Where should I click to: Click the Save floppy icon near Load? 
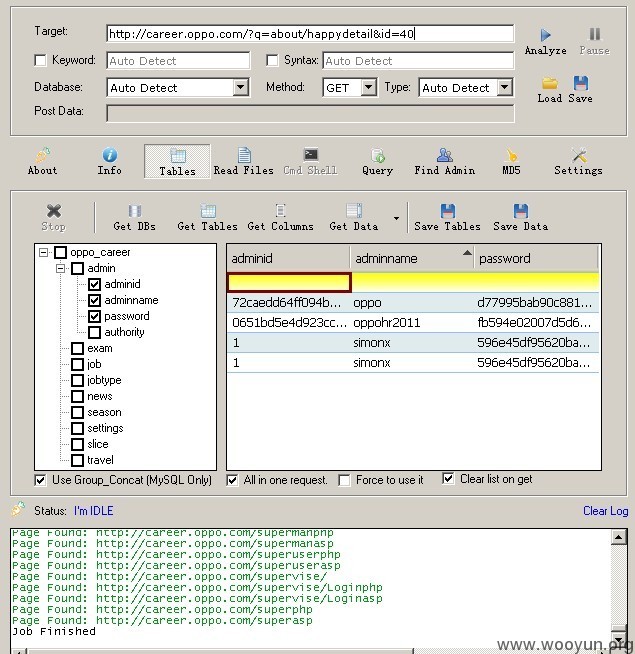click(581, 83)
